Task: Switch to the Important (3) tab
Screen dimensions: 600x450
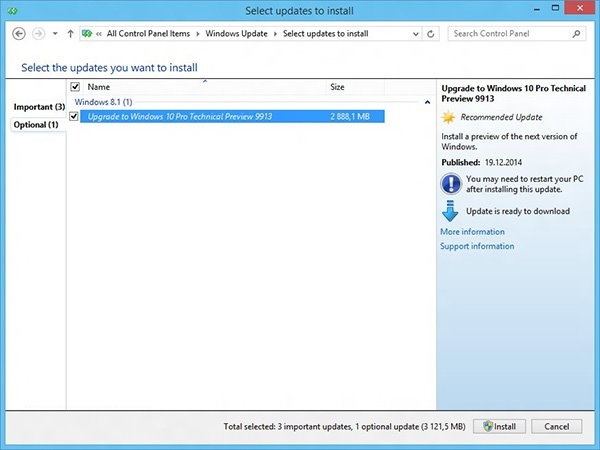Action: pyautogui.click(x=39, y=107)
